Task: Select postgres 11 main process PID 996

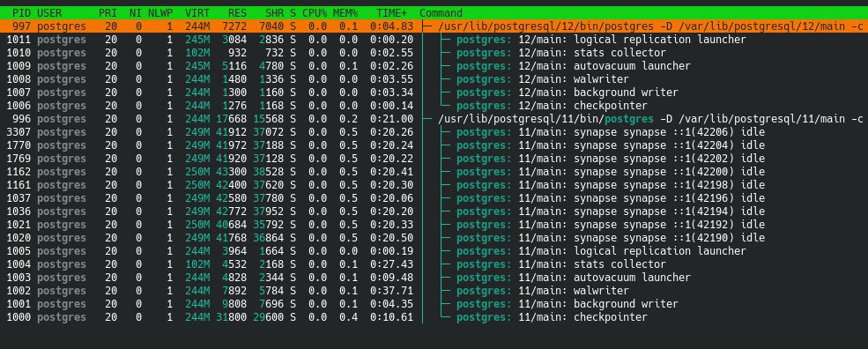Action: 434,119
